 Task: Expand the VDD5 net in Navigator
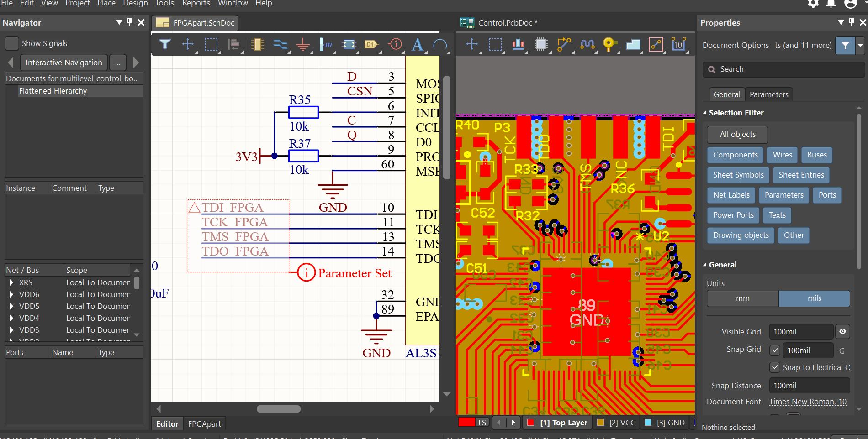point(11,306)
